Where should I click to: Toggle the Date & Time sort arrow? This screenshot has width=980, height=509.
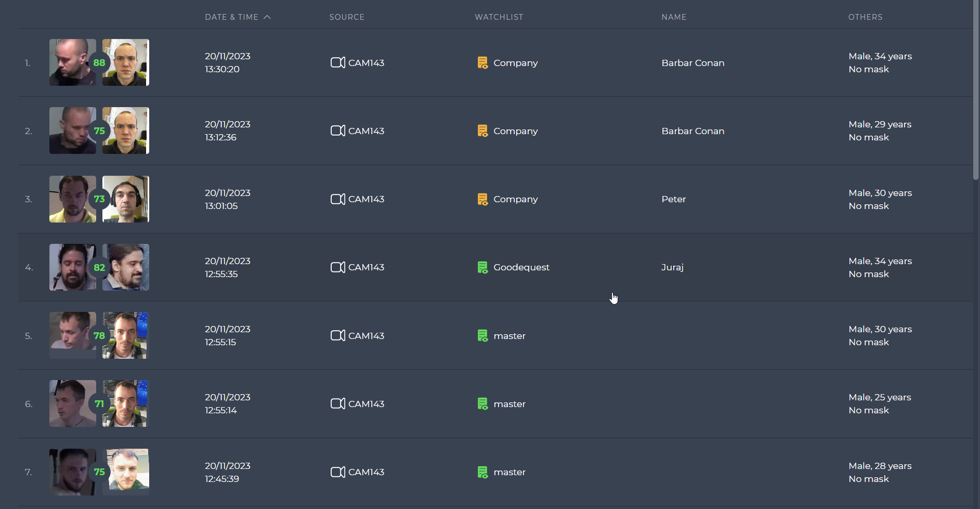tap(267, 17)
